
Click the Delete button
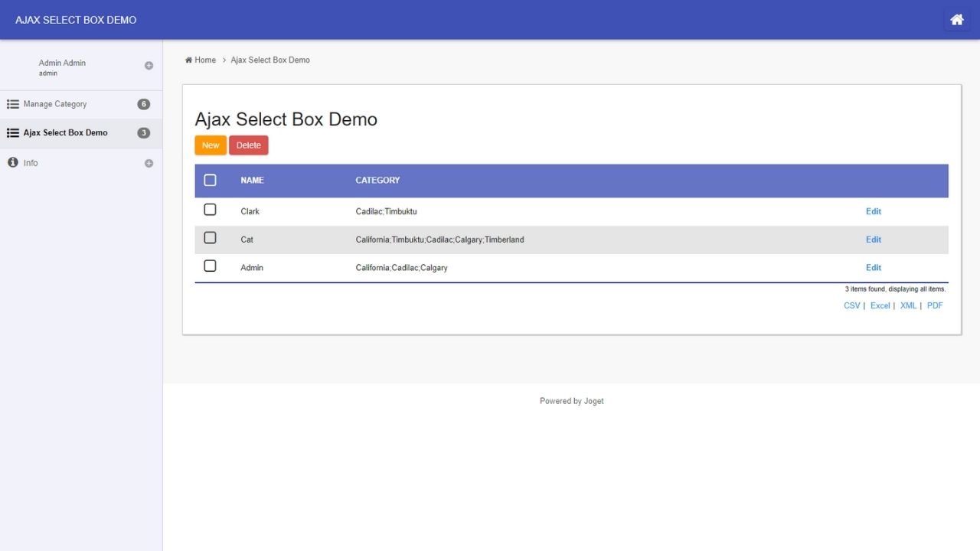[x=248, y=145]
